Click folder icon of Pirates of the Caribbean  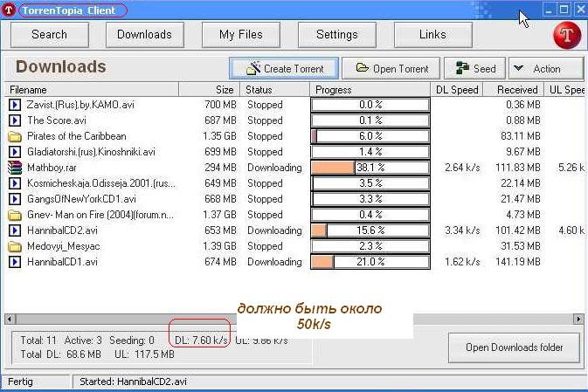coord(15,136)
